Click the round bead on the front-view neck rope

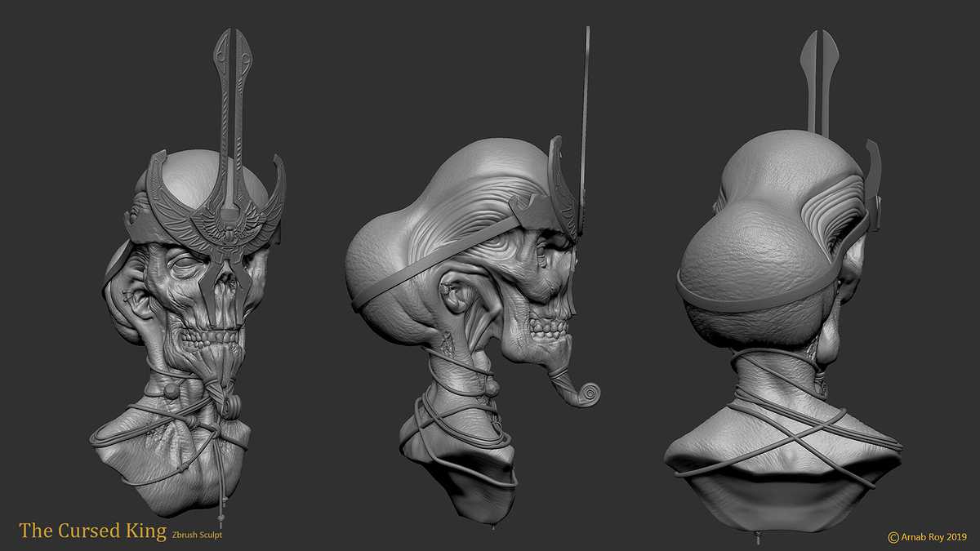coord(170,390)
